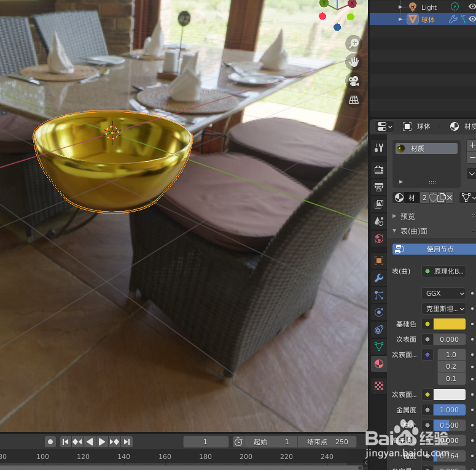The height and width of the screenshot is (470, 476).
Task: Expand the material slot list arrow
Action: point(401,182)
